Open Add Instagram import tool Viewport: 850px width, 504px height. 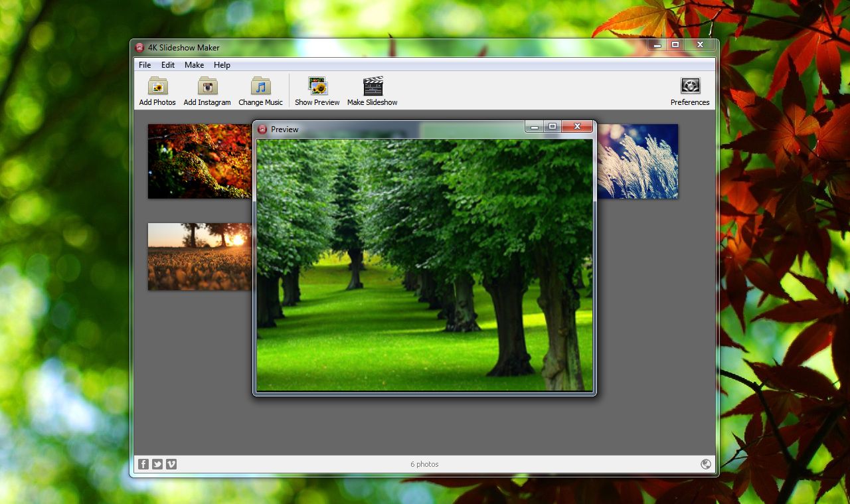click(x=207, y=91)
